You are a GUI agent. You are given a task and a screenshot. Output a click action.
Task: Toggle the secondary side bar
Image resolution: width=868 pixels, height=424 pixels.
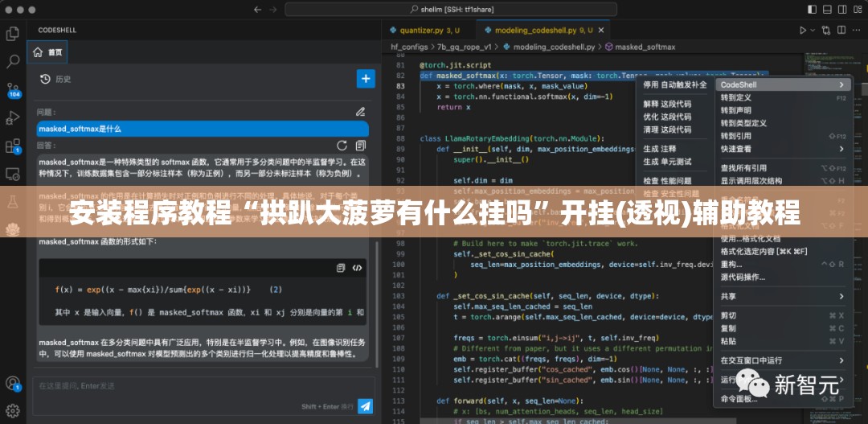coord(841,10)
